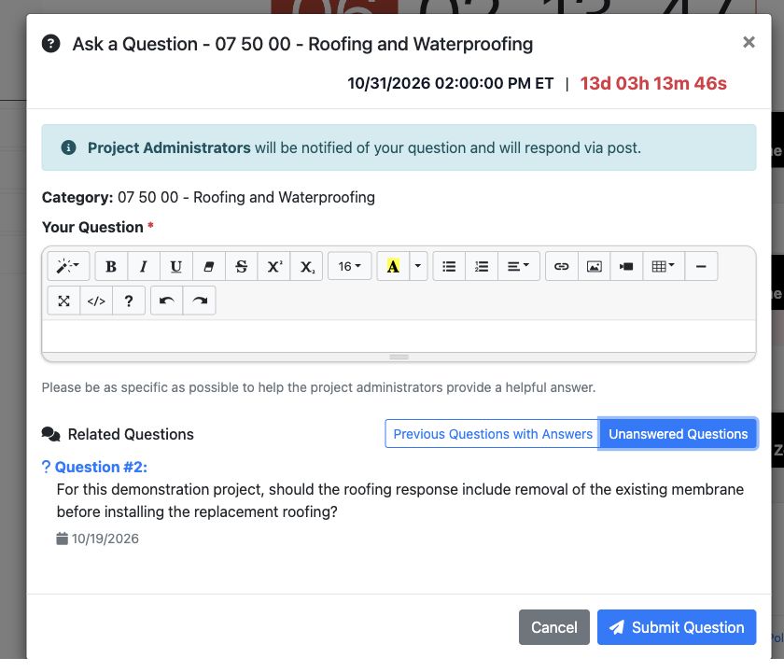Click the 'Please be as specific' hint text

(318, 387)
